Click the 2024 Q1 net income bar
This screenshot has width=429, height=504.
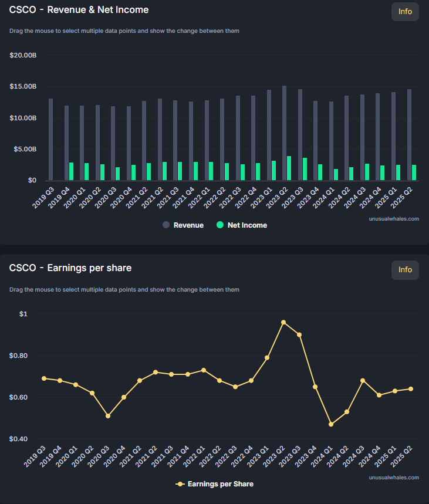336,175
